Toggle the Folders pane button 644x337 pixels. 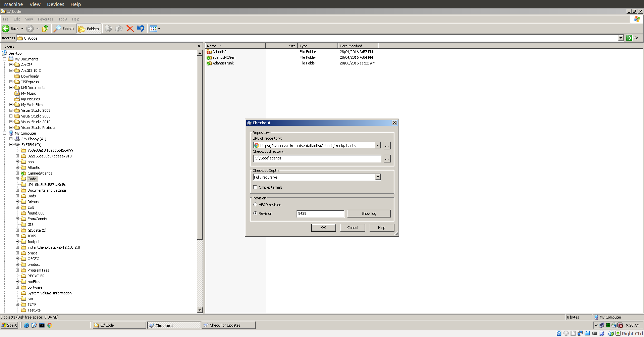coord(89,29)
